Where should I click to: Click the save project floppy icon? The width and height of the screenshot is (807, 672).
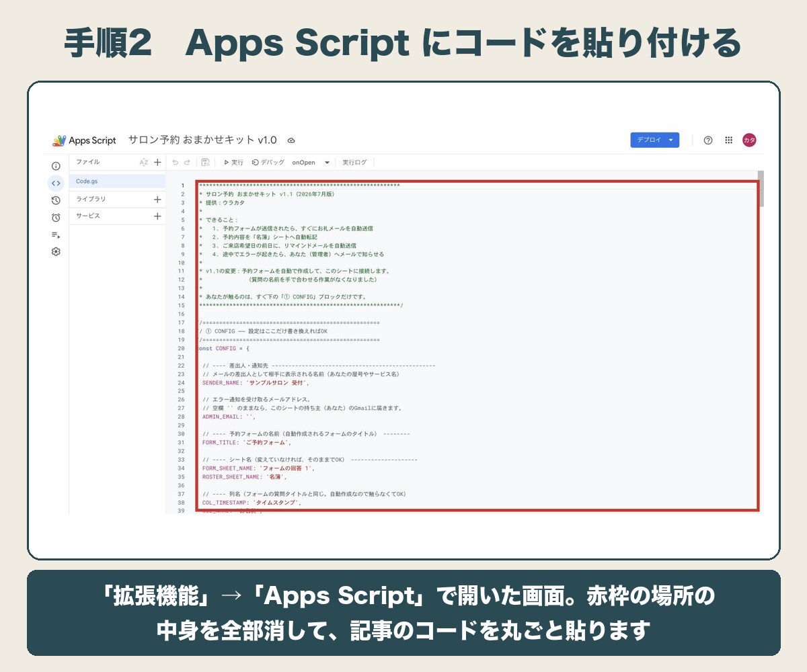(205, 162)
